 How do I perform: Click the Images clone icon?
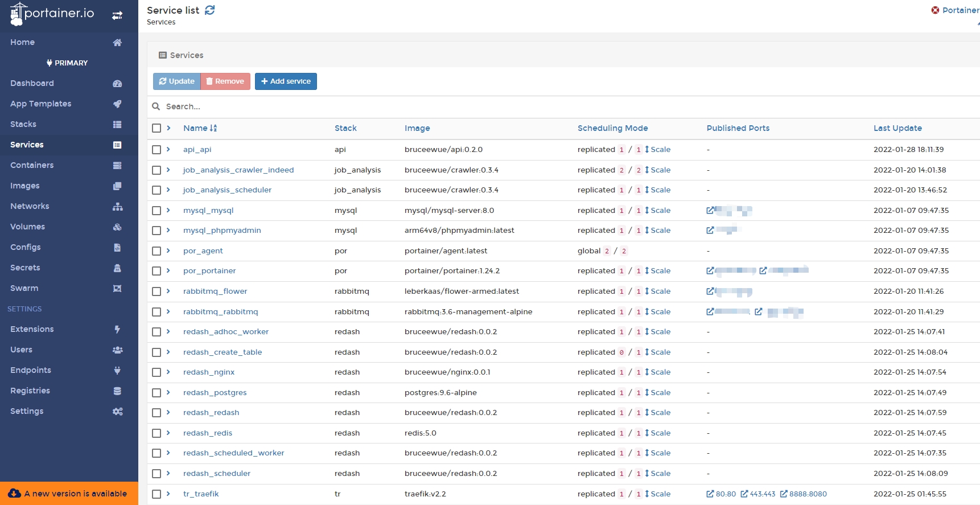point(117,186)
